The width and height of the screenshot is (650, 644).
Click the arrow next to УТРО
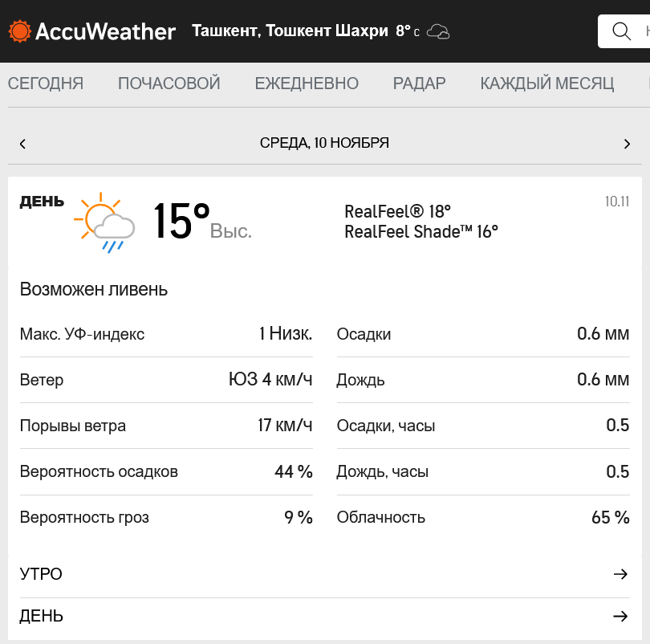coord(620,574)
